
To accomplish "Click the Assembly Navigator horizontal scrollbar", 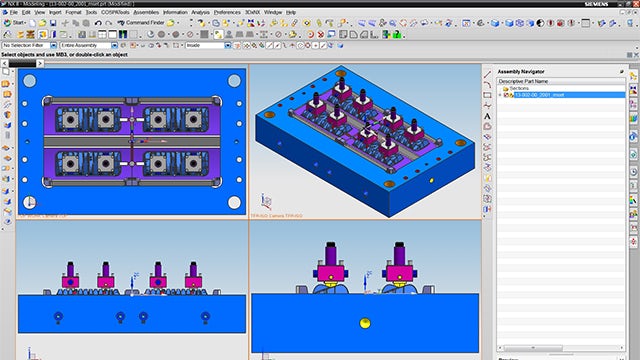I will click(x=561, y=348).
